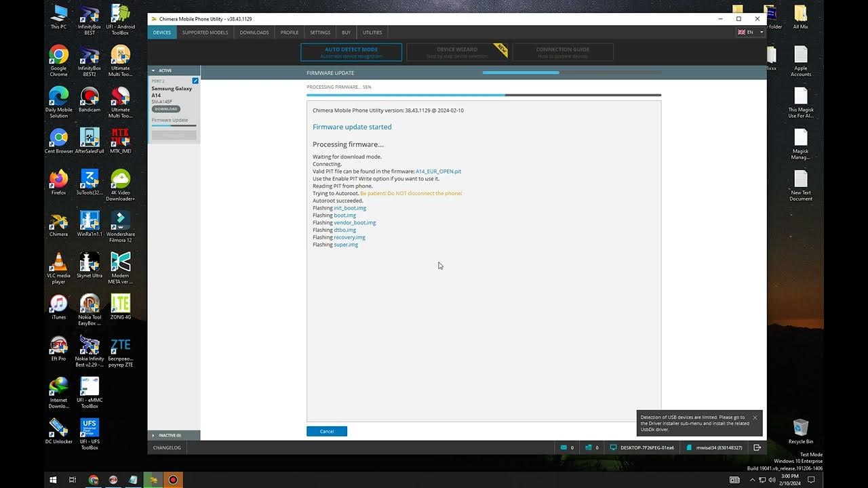Open the CONNECTION GUIDE
868x488 pixels.
[563, 52]
